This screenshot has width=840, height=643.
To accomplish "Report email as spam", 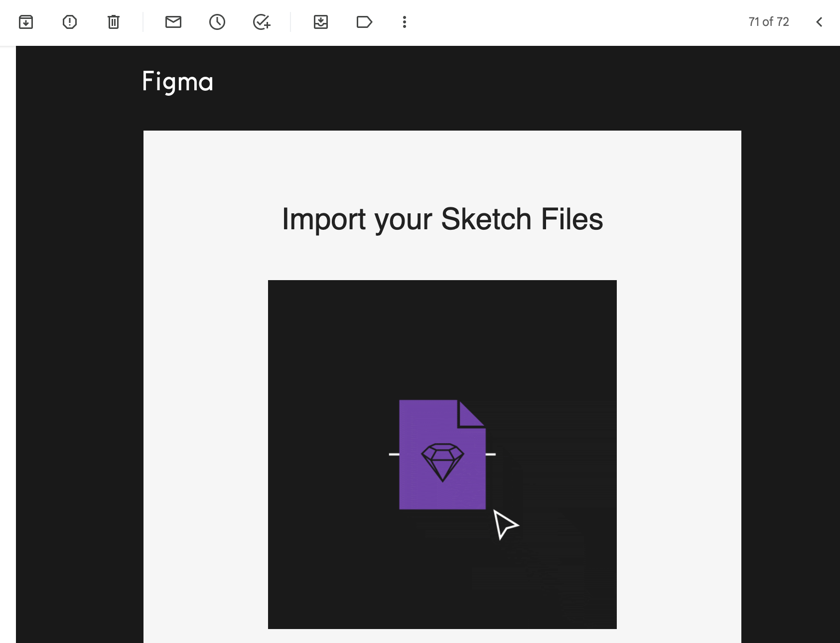I will [x=70, y=22].
